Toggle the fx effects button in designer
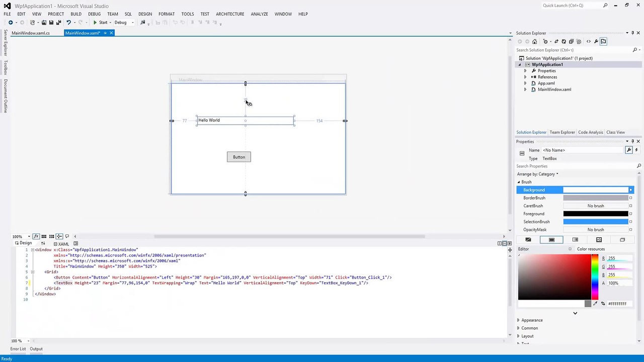Viewport: 644px width, 362px height. coord(36,236)
